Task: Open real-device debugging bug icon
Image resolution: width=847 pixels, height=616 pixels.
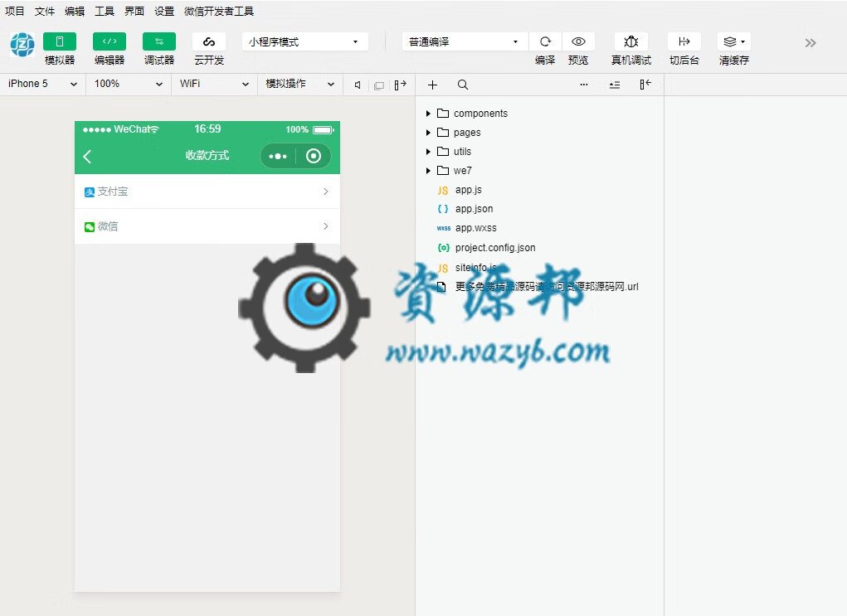Action: [x=630, y=41]
